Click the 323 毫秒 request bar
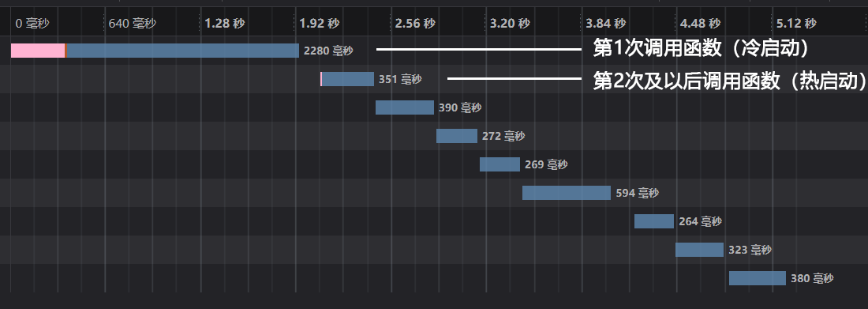The height and width of the screenshot is (309, 868). pyautogui.click(x=700, y=250)
